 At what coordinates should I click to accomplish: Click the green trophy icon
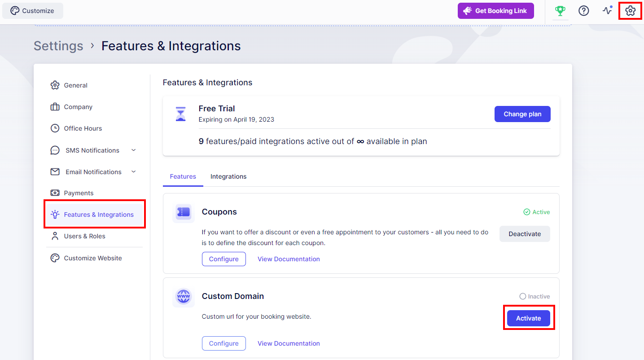[560, 11]
